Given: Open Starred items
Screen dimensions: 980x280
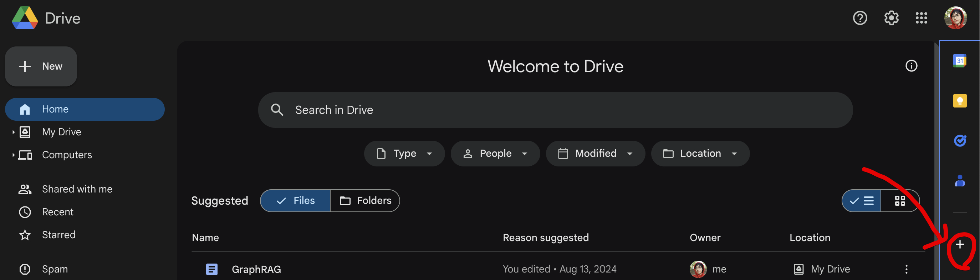Looking at the screenshot, I should pos(58,235).
